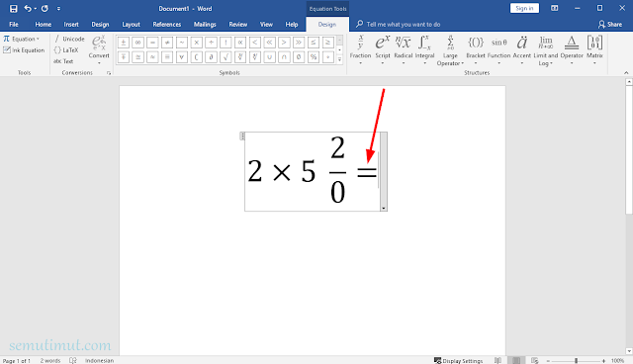Viewport: 633px width, 364px height.
Task: Switch to the References tab
Action: 167,24
